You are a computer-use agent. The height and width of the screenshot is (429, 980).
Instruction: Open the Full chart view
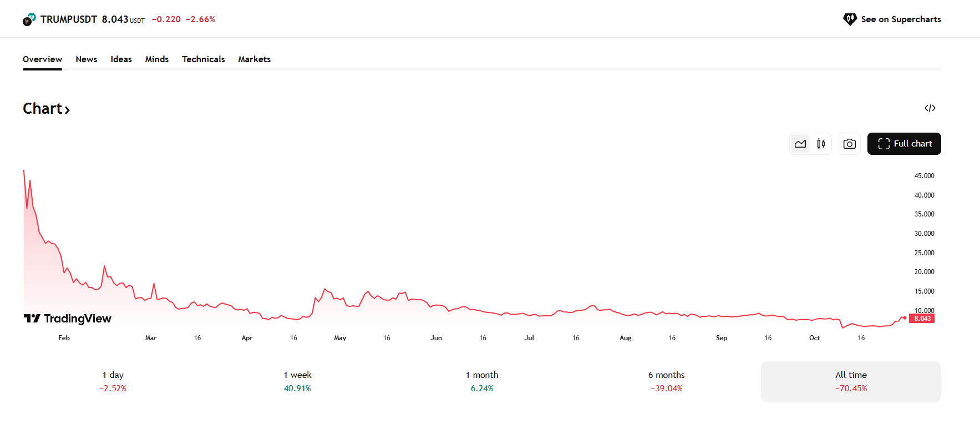[904, 144]
